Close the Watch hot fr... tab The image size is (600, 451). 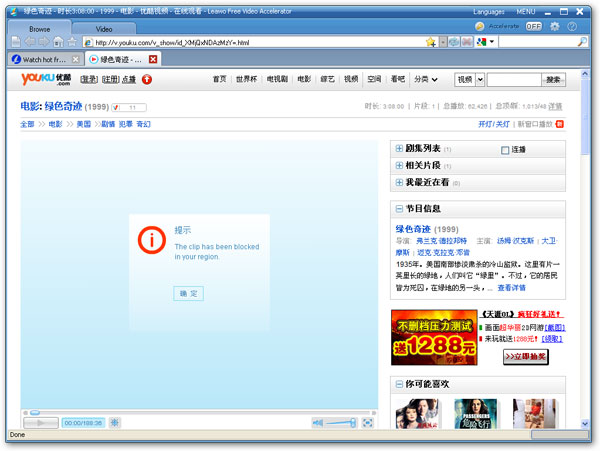click(x=75, y=59)
